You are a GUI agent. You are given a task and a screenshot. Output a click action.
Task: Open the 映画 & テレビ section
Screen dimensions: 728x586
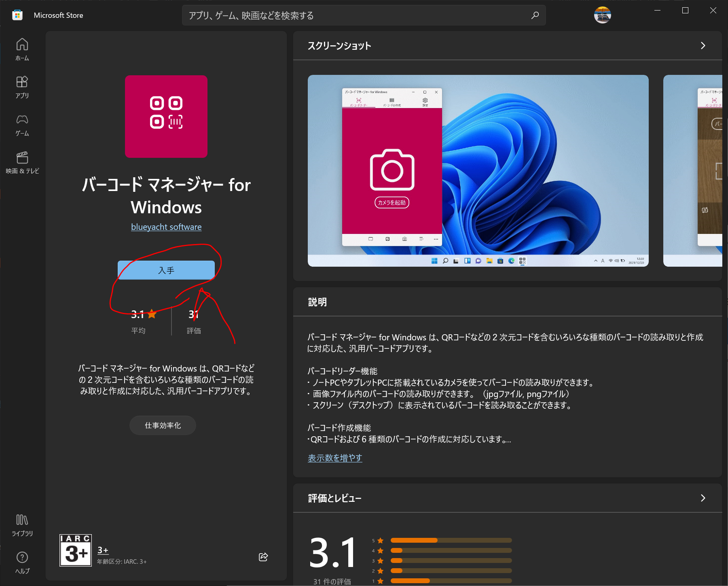(22, 162)
